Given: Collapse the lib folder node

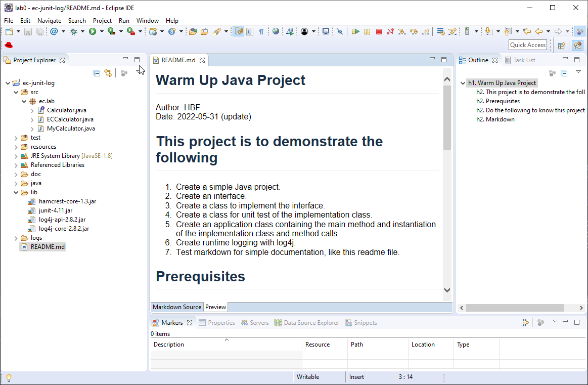Looking at the screenshot, I should [16, 192].
